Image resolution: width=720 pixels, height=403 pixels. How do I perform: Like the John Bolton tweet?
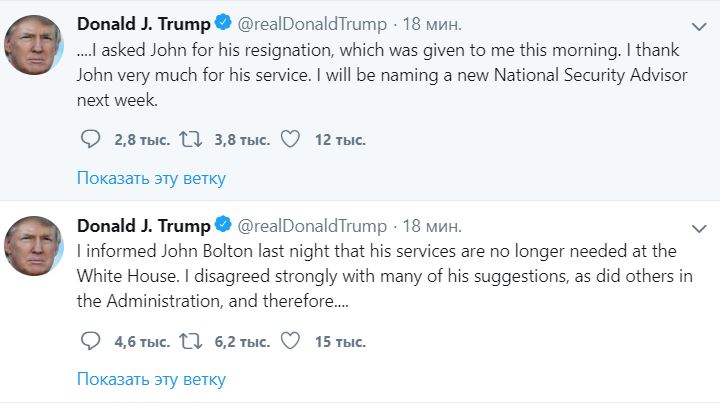(x=290, y=341)
